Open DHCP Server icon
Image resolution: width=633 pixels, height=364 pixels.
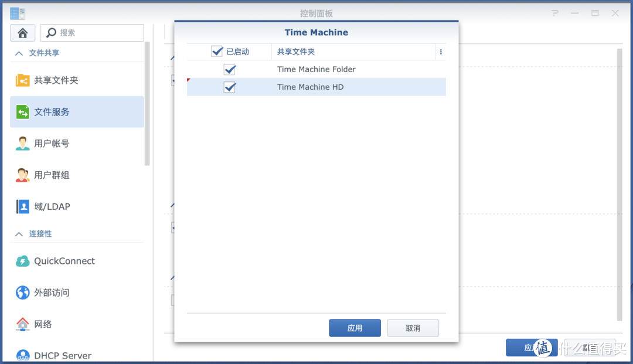click(23, 355)
